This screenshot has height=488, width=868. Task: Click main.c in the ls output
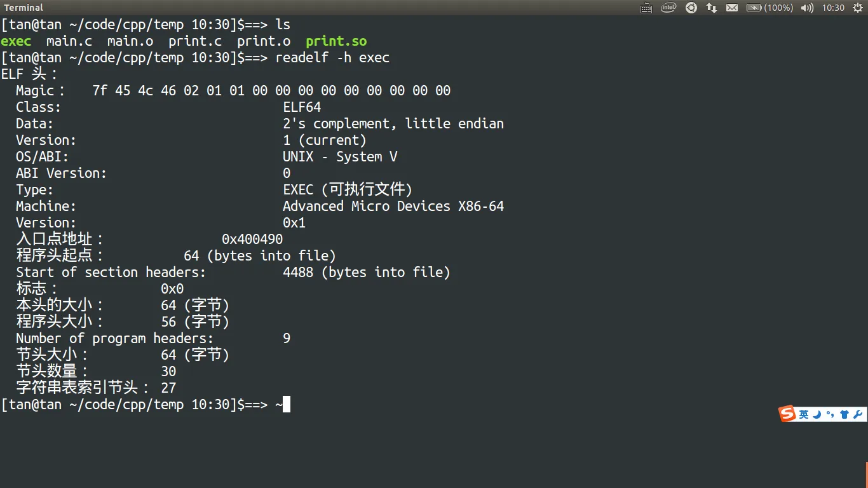point(69,41)
